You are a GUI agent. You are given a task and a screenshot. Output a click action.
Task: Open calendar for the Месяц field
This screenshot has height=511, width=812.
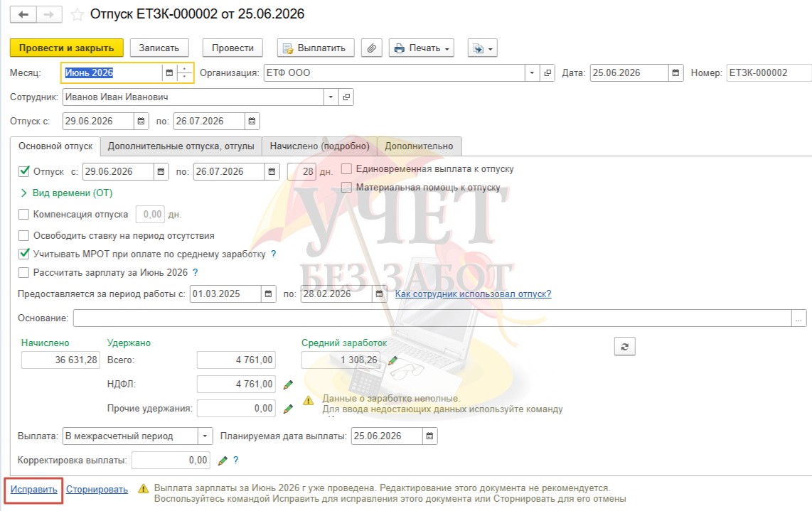coord(169,73)
